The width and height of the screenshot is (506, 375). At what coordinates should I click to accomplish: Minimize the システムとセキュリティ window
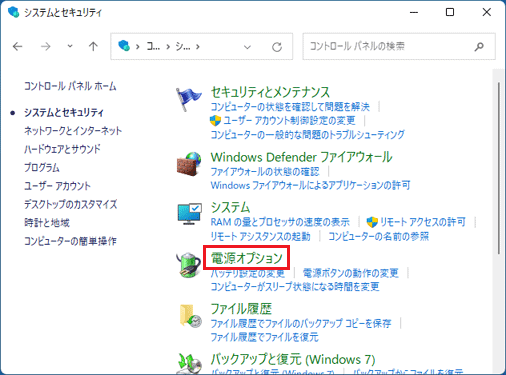click(414, 12)
